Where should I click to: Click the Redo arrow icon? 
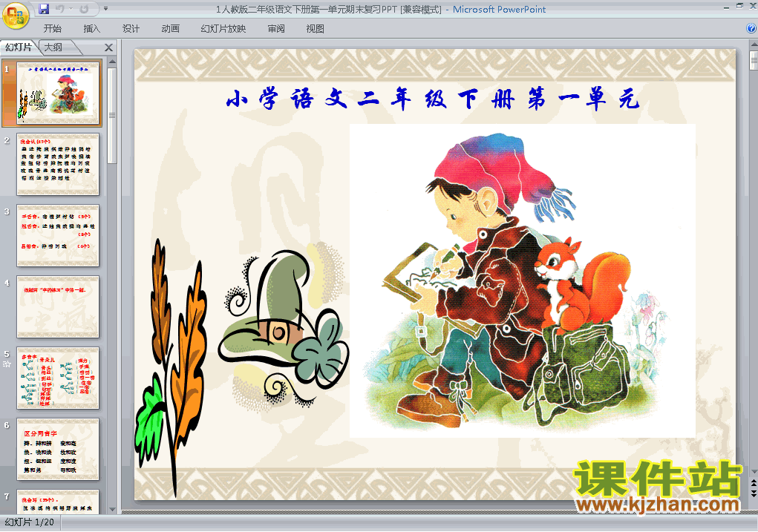(x=84, y=9)
